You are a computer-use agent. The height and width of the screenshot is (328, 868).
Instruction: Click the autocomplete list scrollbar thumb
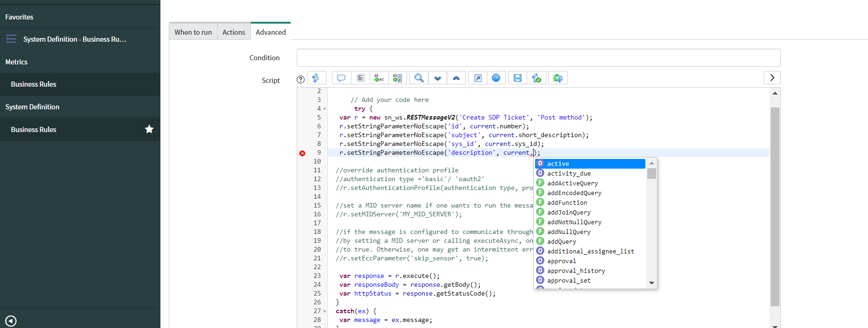tap(651, 174)
